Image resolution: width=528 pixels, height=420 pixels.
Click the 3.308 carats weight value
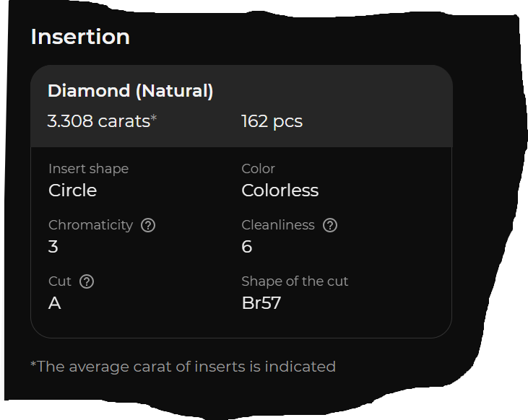coord(101,121)
